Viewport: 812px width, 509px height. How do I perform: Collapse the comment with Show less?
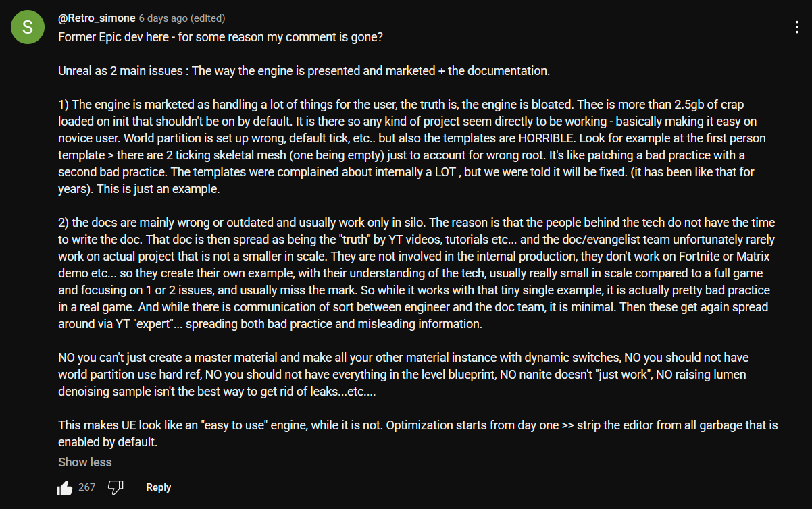pyautogui.click(x=85, y=462)
